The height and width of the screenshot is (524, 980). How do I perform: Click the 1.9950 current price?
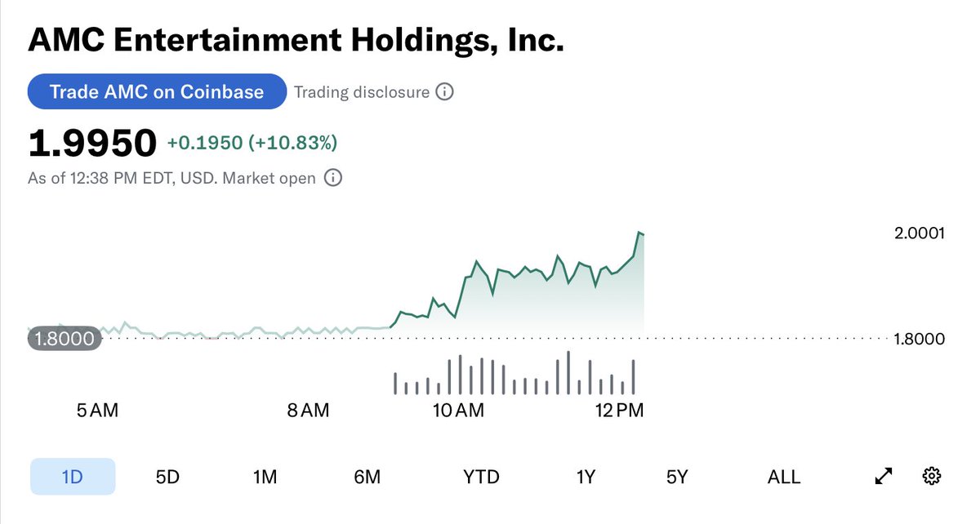[x=91, y=144]
